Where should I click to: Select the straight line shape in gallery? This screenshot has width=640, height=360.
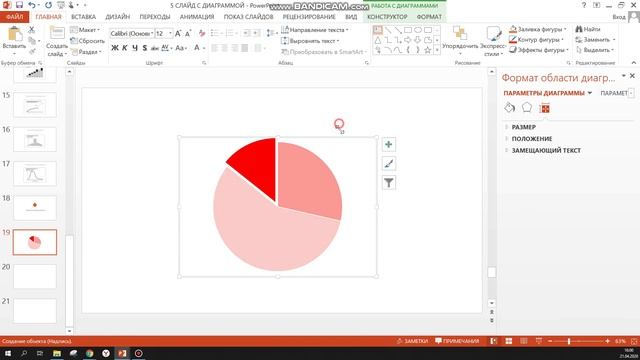pos(388,30)
